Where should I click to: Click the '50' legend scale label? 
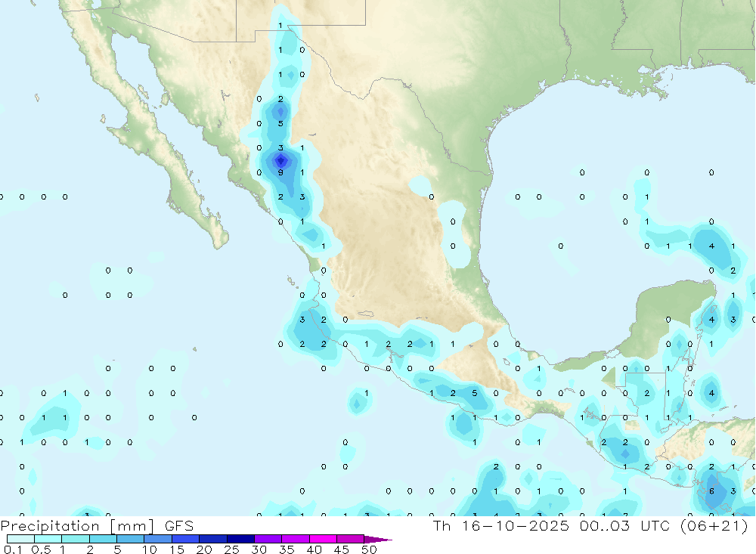pos(369,549)
